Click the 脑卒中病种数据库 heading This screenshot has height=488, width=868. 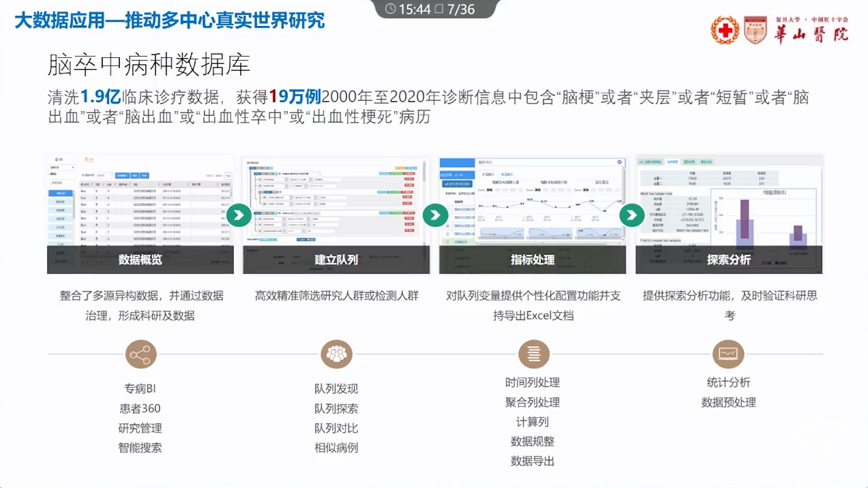tap(149, 65)
